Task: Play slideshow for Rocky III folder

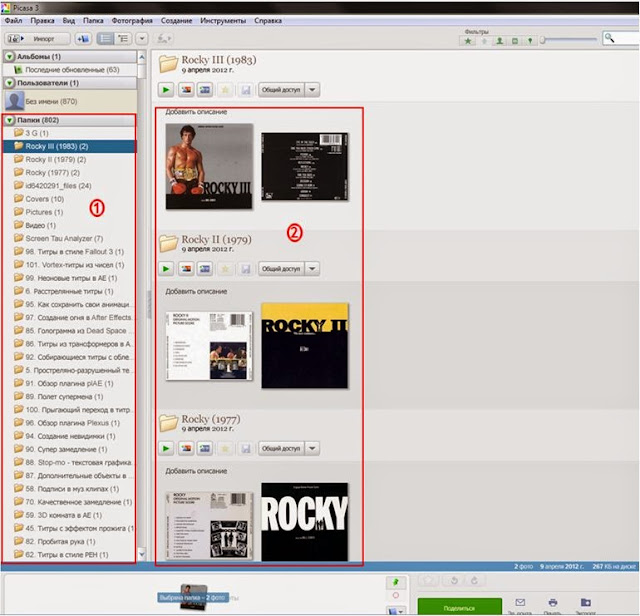Action: tap(166, 90)
